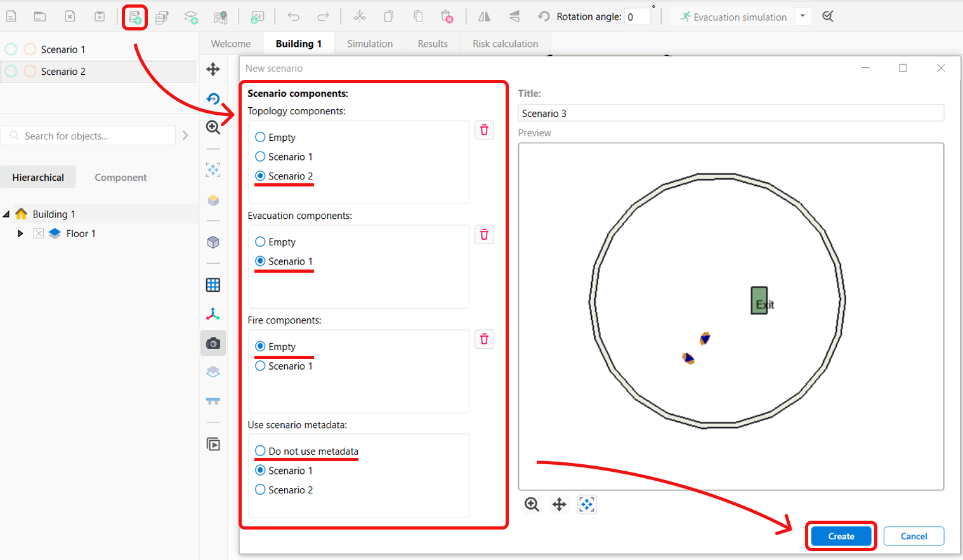
Task: Expand the Floor 1 tree node
Action: (20, 233)
